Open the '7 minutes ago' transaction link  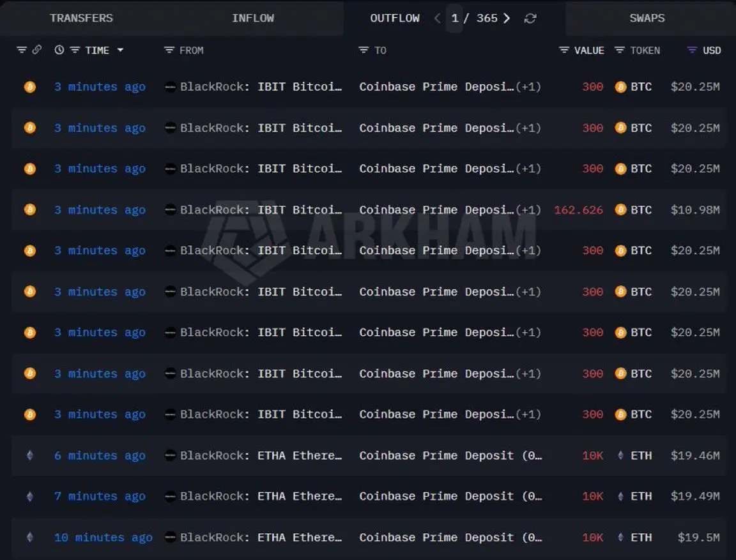(100, 497)
